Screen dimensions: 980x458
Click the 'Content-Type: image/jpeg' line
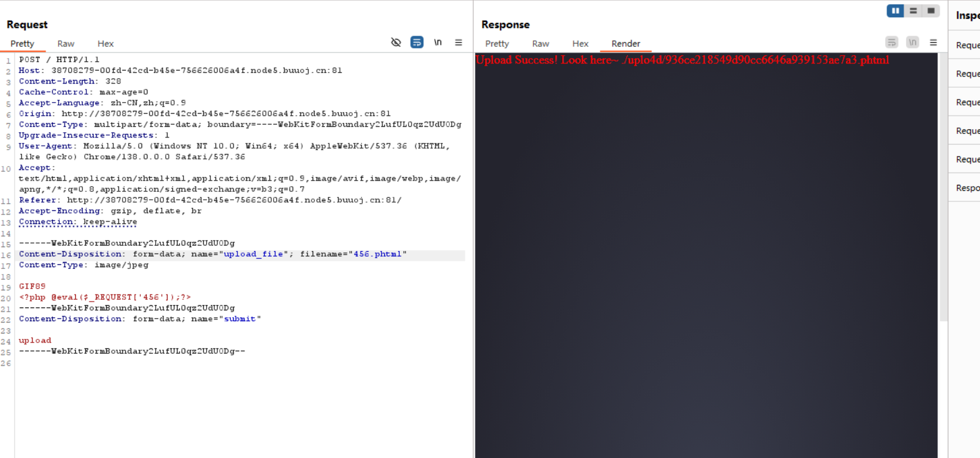click(x=83, y=265)
